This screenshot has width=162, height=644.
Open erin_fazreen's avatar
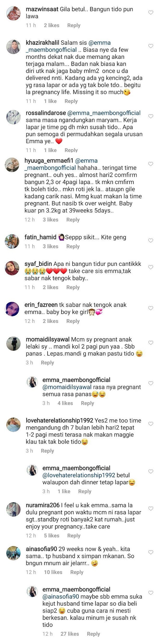[12, 309]
